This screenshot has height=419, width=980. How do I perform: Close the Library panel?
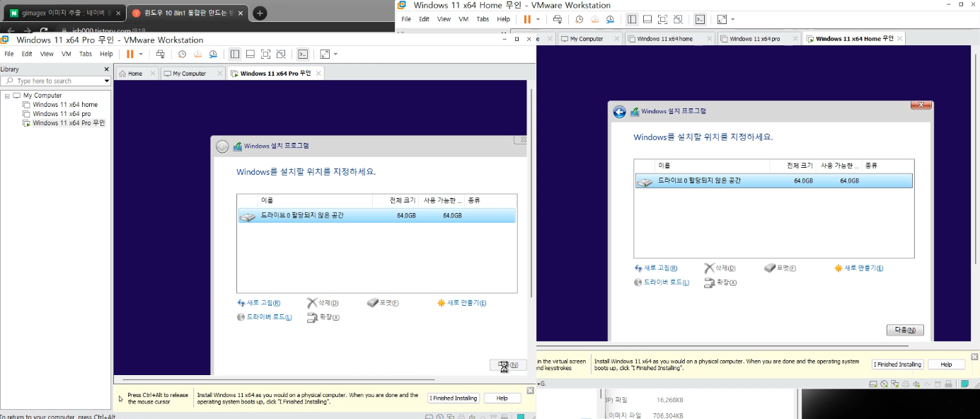pos(107,69)
